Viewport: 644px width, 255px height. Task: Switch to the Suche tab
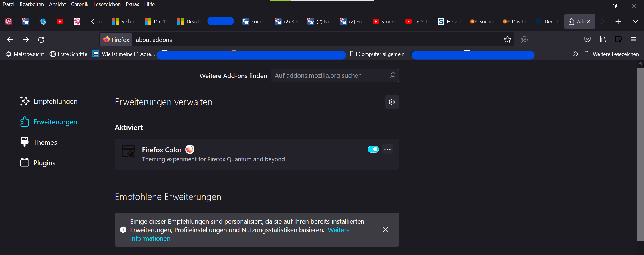[x=482, y=21]
